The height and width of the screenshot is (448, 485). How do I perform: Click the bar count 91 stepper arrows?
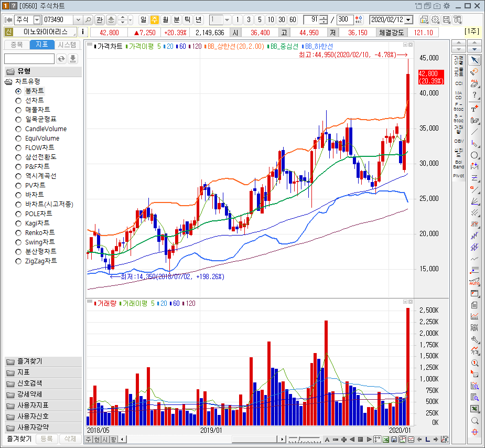[x=323, y=20]
